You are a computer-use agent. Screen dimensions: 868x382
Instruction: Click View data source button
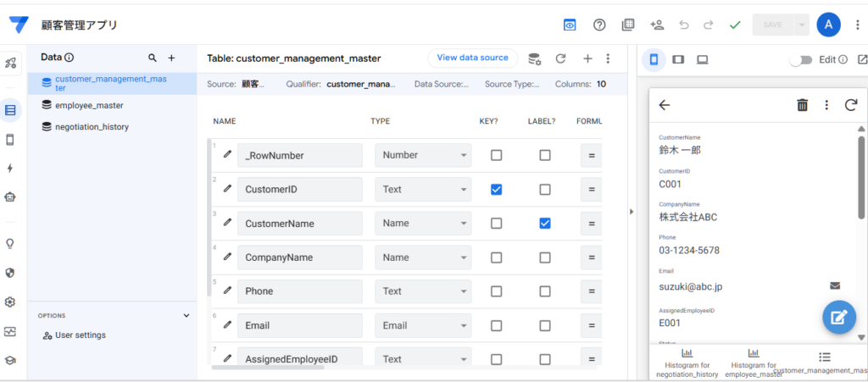coord(472,58)
